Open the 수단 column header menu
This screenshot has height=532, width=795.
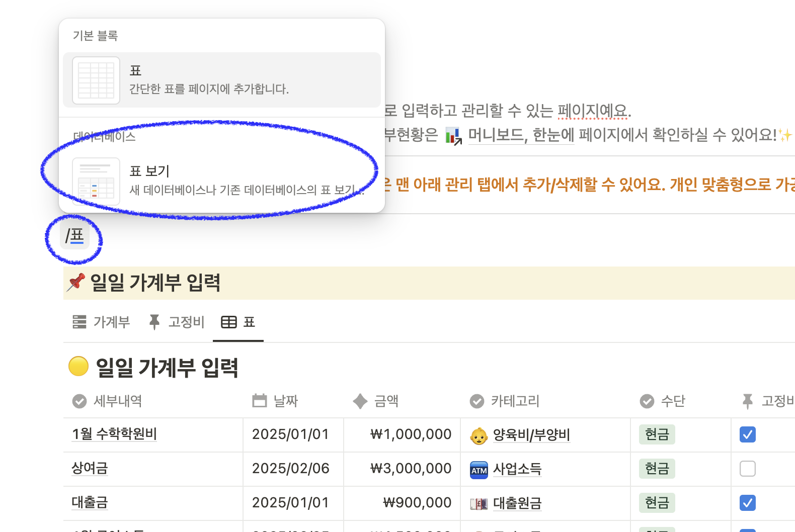tap(681, 401)
